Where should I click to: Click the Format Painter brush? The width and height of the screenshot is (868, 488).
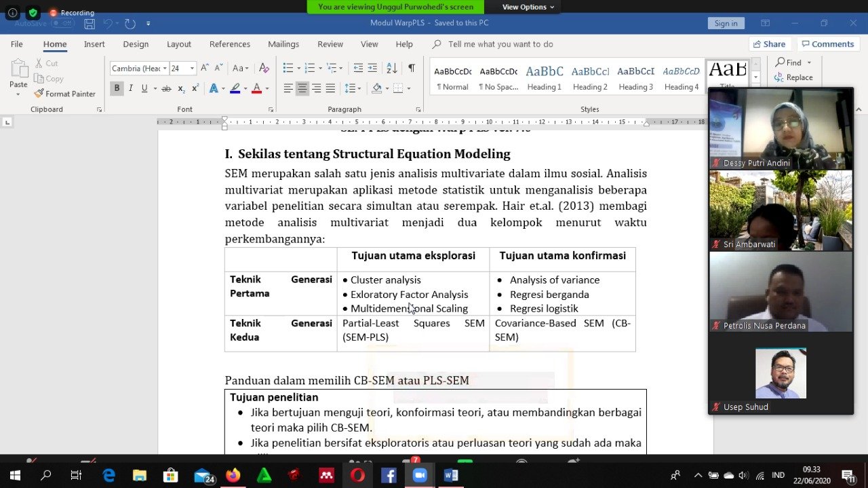point(64,94)
